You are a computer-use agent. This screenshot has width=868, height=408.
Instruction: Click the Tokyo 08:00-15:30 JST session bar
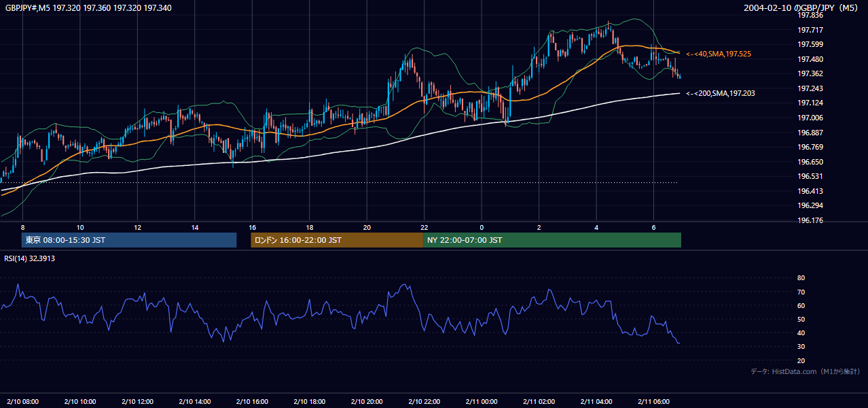pyautogui.click(x=129, y=240)
